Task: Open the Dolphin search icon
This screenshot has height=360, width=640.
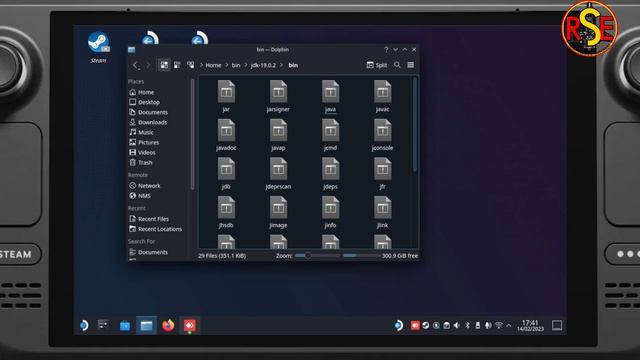Action: (397, 65)
